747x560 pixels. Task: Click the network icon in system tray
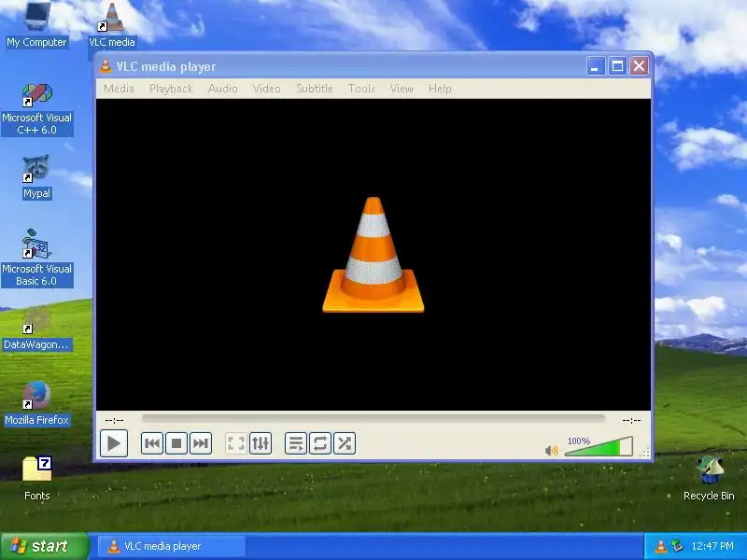(x=677, y=546)
